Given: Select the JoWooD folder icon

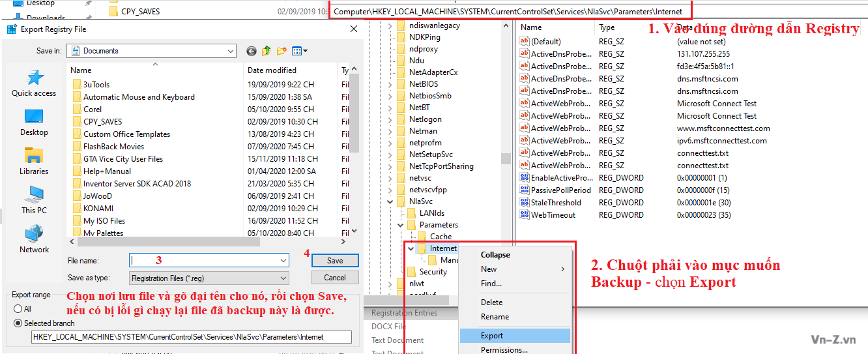Looking at the screenshot, I should [76, 196].
